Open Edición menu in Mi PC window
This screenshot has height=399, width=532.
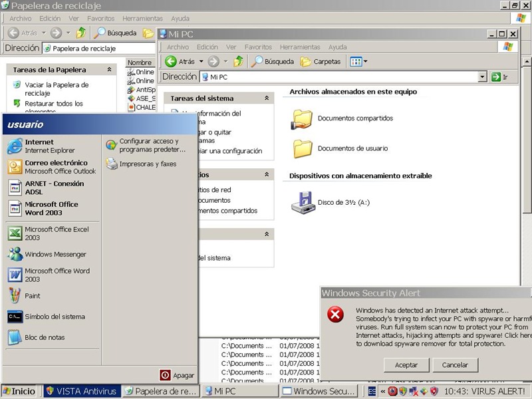coord(207,47)
